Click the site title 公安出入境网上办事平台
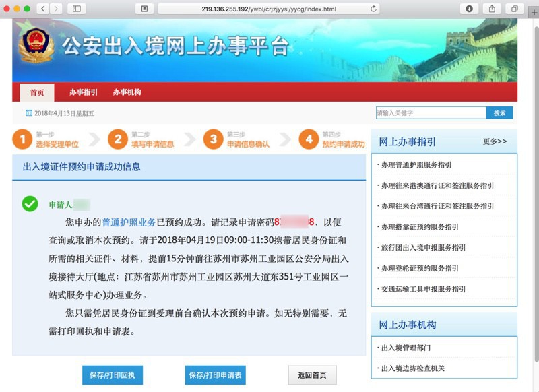 click(x=175, y=46)
